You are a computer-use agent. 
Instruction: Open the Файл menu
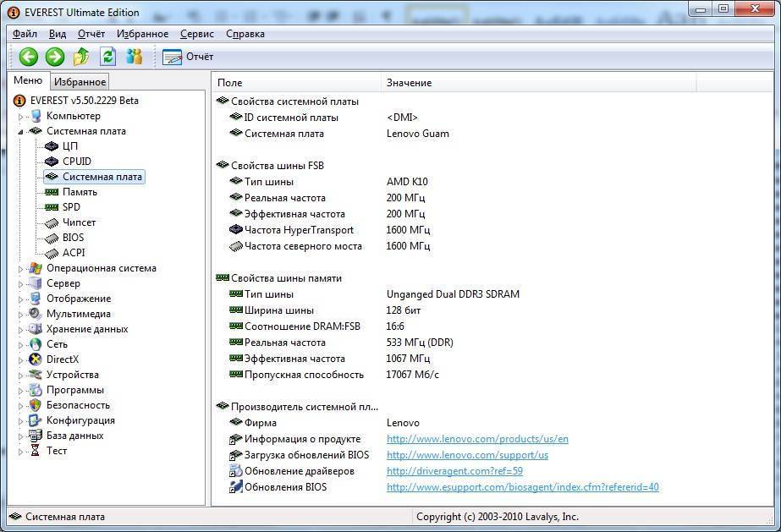(25, 34)
